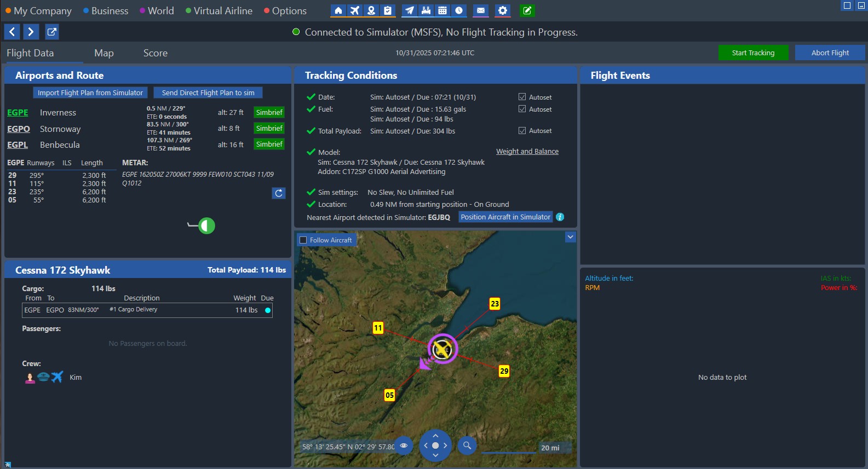The width and height of the screenshot is (868, 469).
Task: Uncheck the Fuel Autoset checkbox
Action: (x=522, y=109)
